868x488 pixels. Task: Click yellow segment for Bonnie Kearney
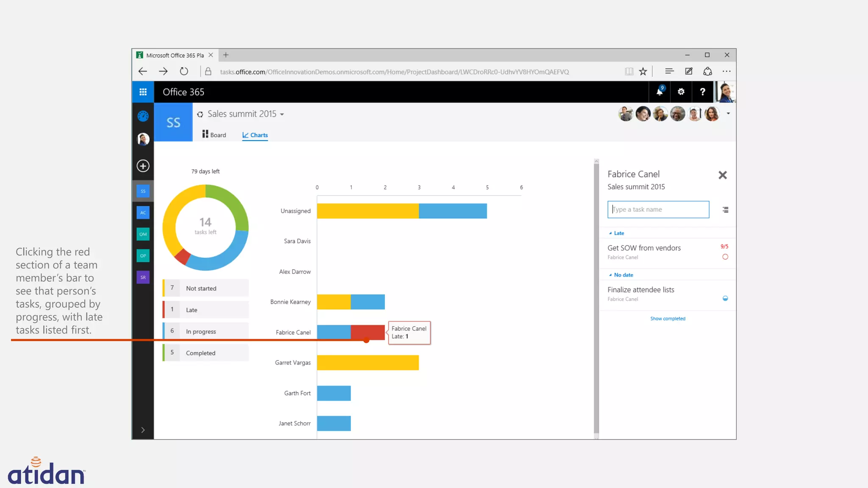pyautogui.click(x=334, y=302)
